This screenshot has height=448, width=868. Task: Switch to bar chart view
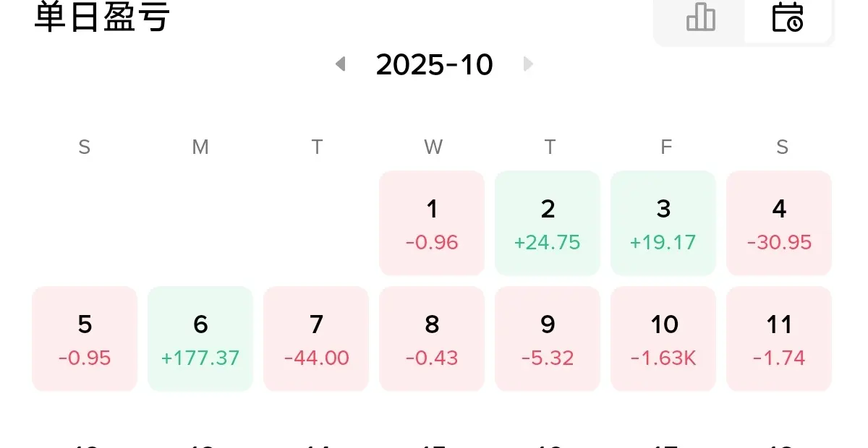700,17
